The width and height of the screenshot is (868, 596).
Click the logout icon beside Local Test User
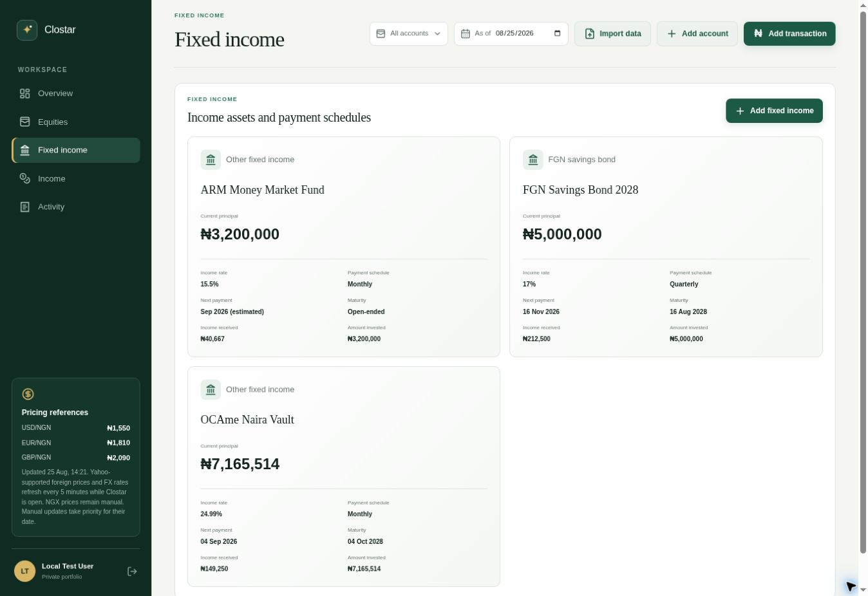click(x=132, y=572)
